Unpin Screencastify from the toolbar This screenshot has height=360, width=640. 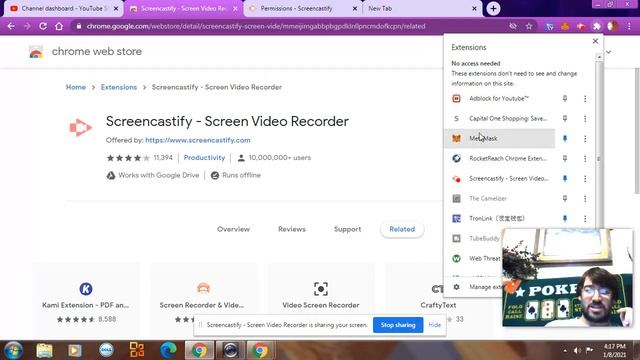click(x=565, y=178)
